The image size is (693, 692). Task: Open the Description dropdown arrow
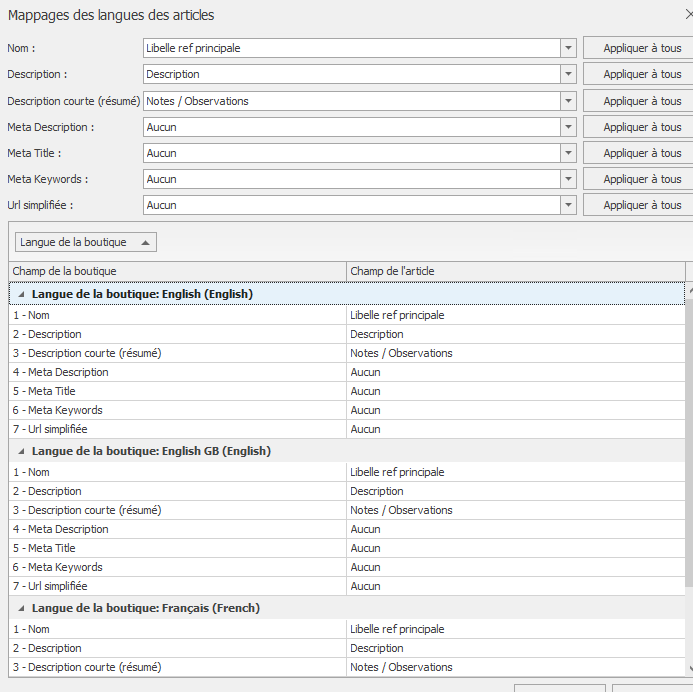568,74
